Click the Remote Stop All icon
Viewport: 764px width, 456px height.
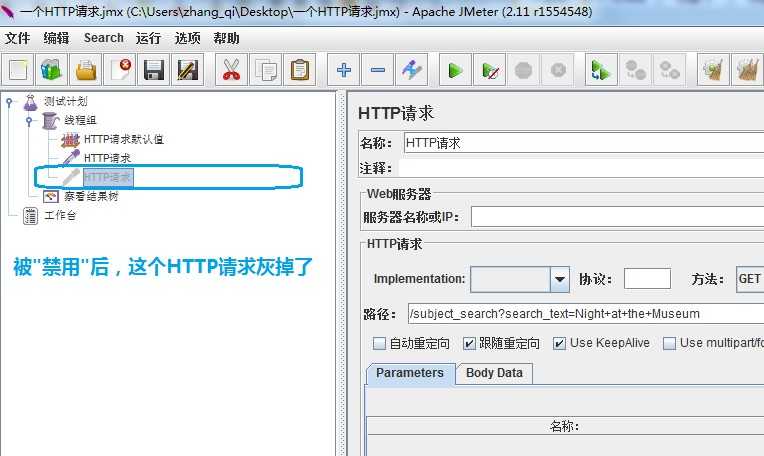pos(635,70)
